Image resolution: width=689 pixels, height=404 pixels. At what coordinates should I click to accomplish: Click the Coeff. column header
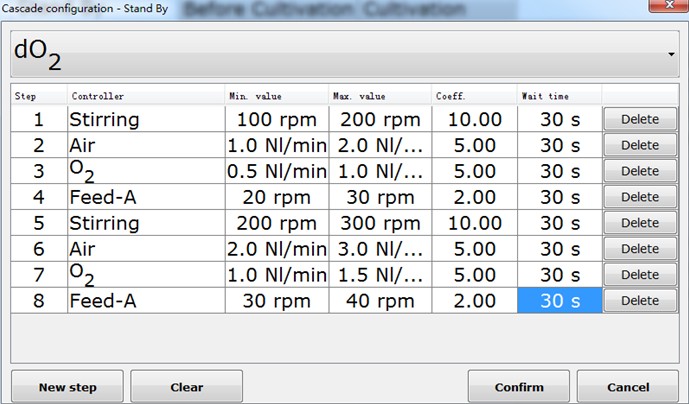click(474, 95)
